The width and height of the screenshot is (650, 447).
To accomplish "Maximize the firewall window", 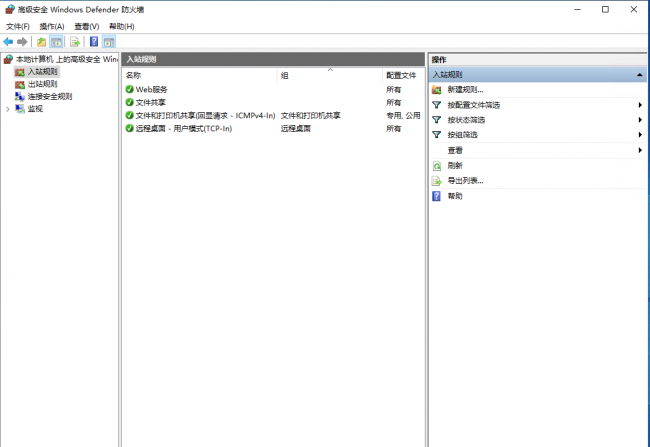I will [605, 9].
